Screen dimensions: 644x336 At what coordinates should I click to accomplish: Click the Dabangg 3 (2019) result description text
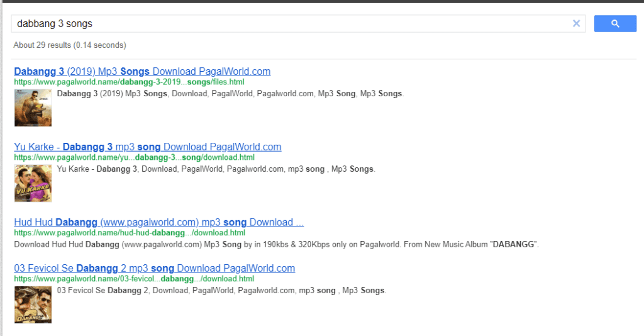point(230,94)
